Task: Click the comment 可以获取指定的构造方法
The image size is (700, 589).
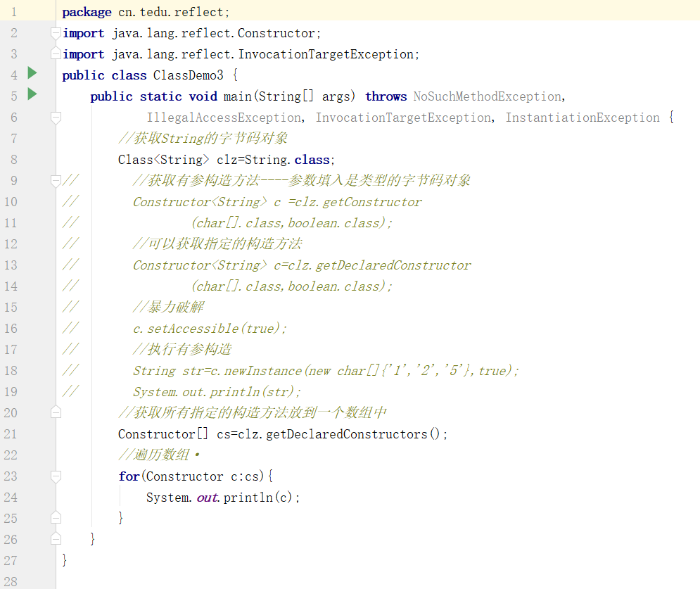Action: point(218,243)
